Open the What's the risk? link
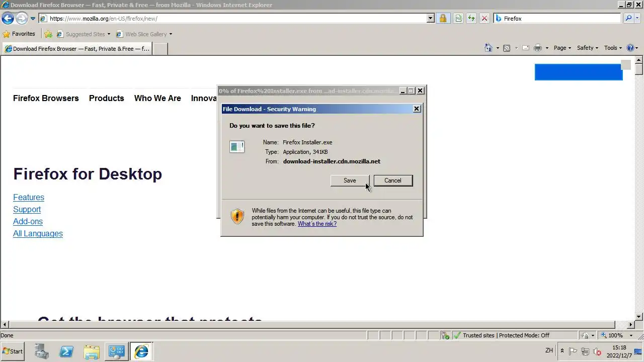The height and width of the screenshot is (362, 644). 317,224
